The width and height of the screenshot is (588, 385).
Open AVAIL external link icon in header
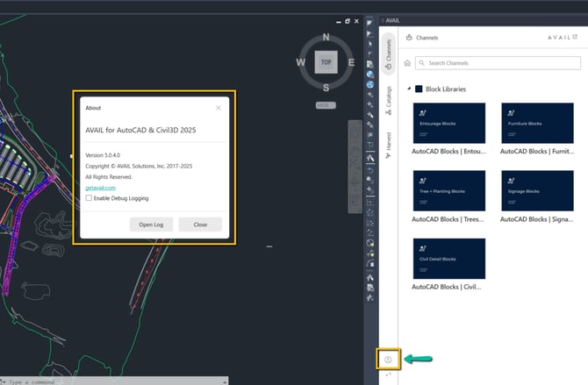click(x=575, y=38)
